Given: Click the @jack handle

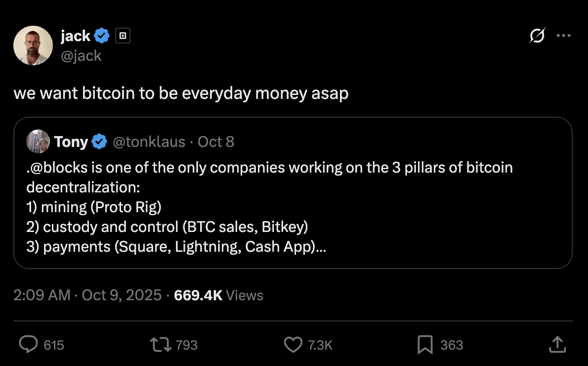Looking at the screenshot, I should 81,55.
